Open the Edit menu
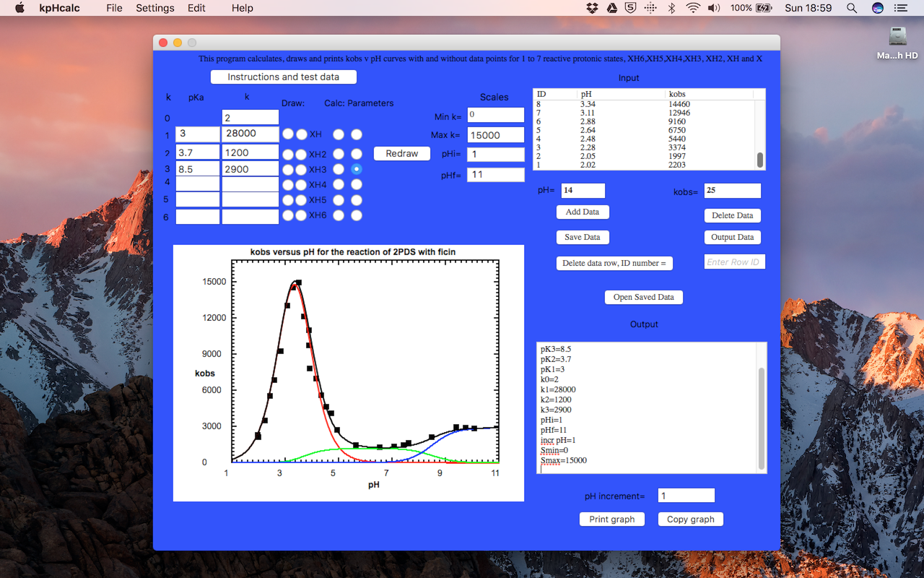 (x=196, y=8)
